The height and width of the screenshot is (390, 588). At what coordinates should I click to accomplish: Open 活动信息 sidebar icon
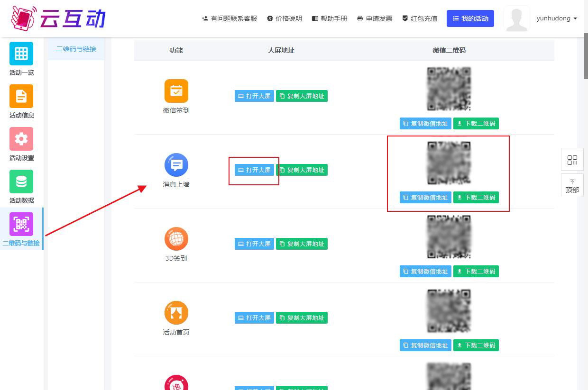click(x=21, y=96)
